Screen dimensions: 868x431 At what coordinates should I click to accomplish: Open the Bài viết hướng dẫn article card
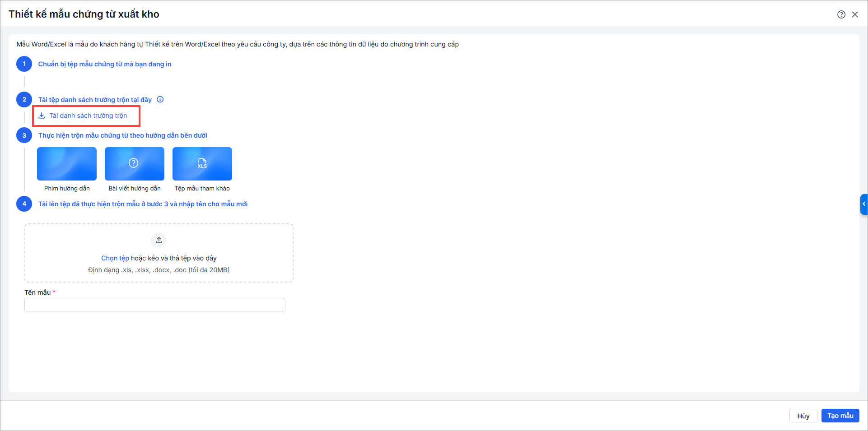135,164
